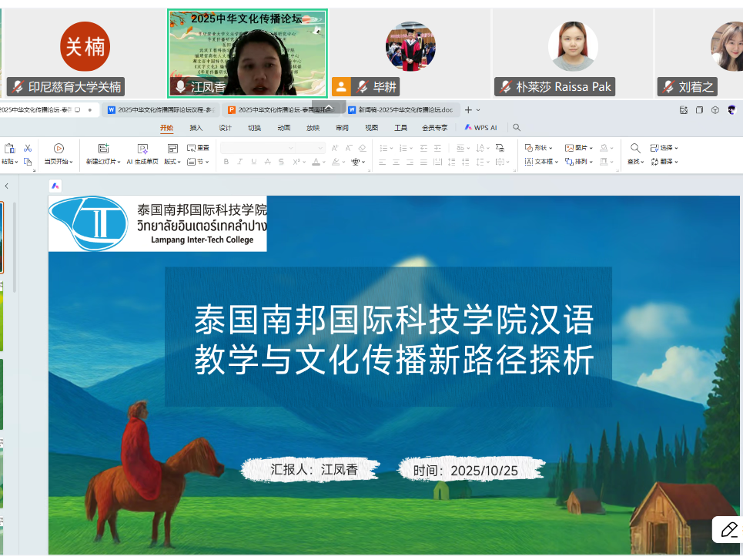
Task: Toggle italic formatting button
Action: click(x=239, y=162)
